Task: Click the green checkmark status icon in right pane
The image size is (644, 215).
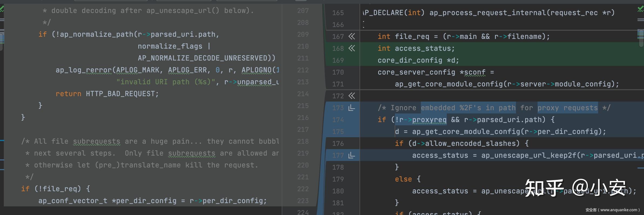Action: coord(640,9)
